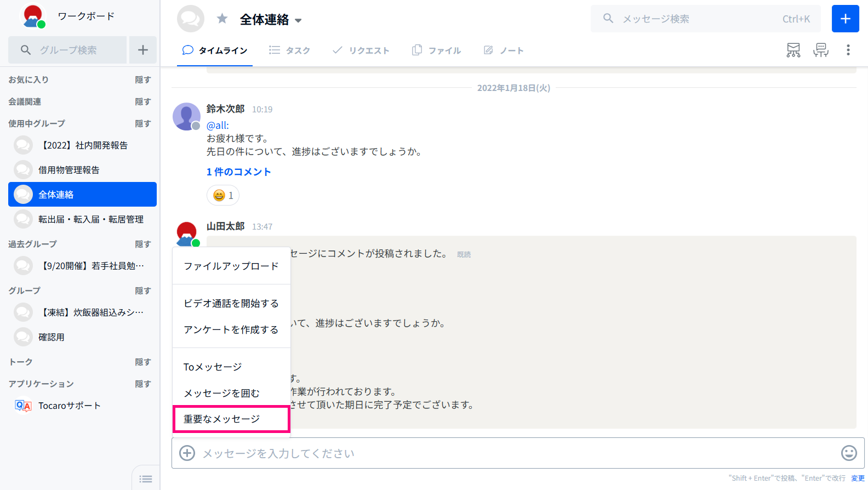868x490 pixels.
Task: Click the message search field
Action: (706, 19)
